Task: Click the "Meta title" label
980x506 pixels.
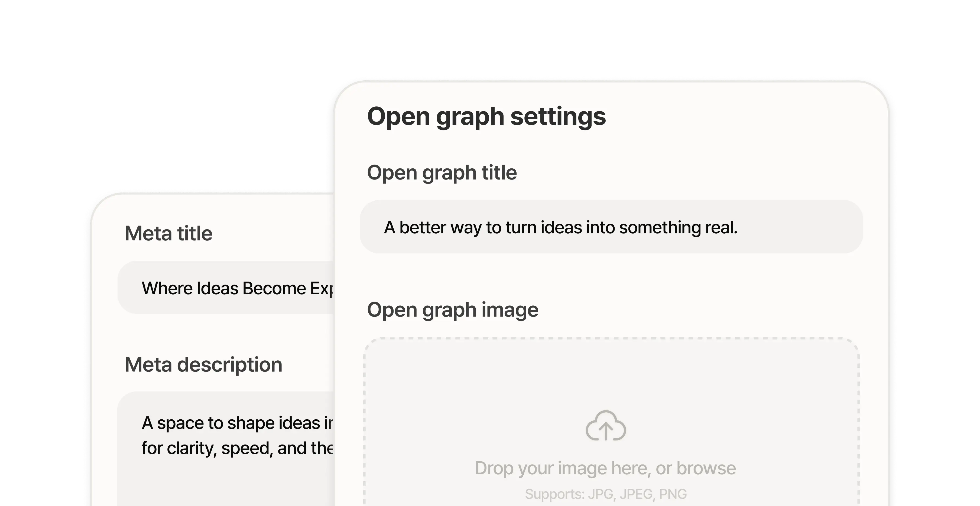Action: [x=168, y=233]
